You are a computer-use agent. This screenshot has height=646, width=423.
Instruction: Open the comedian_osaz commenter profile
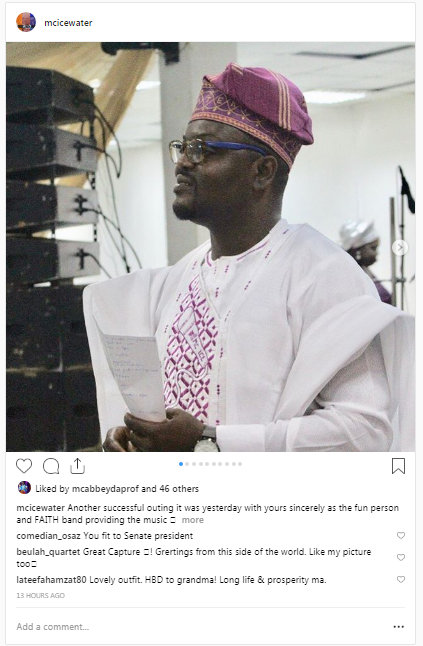click(49, 536)
